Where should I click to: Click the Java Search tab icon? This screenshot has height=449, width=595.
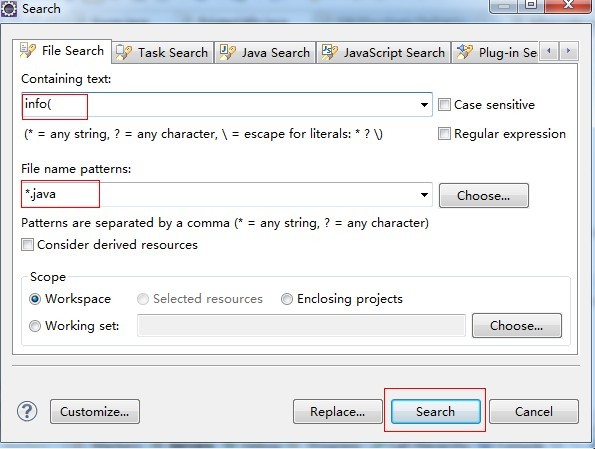pyautogui.click(x=228, y=52)
